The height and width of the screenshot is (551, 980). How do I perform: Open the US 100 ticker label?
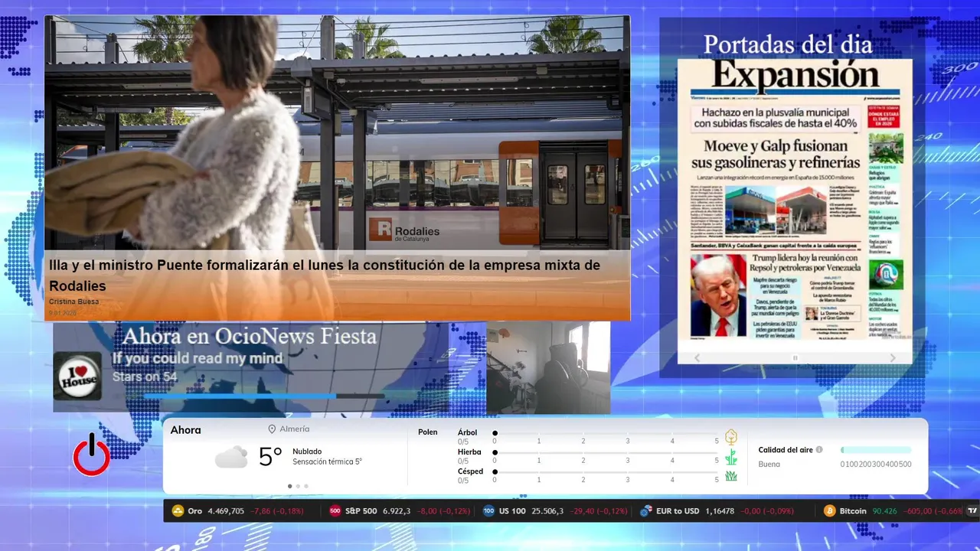pos(512,510)
